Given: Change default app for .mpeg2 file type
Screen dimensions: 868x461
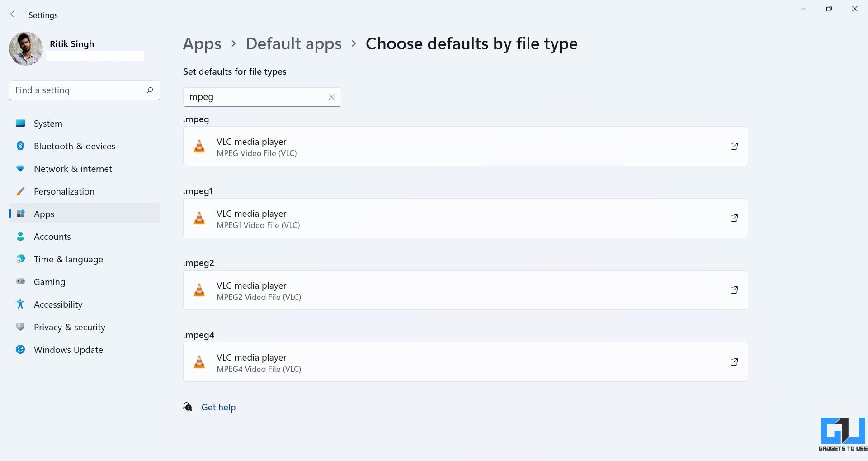Looking at the screenshot, I should tap(465, 290).
